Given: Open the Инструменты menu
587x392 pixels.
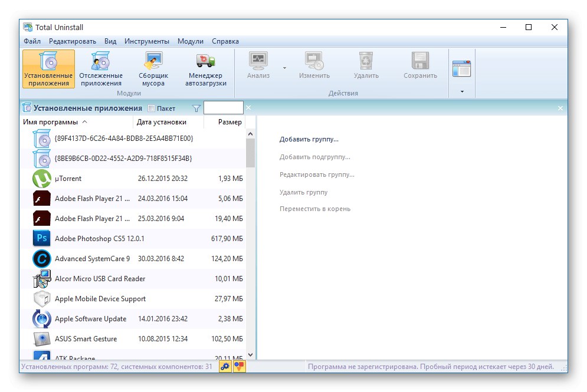Looking at the screenshot, I should pos(146,41).
